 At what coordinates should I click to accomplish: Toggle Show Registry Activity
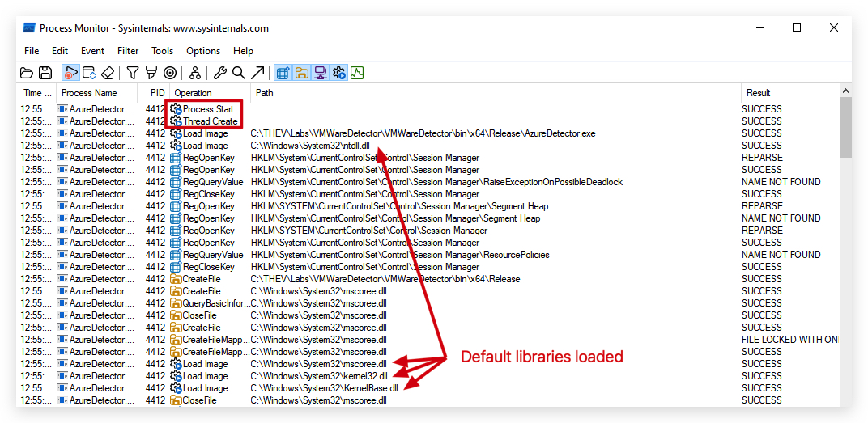283,73
